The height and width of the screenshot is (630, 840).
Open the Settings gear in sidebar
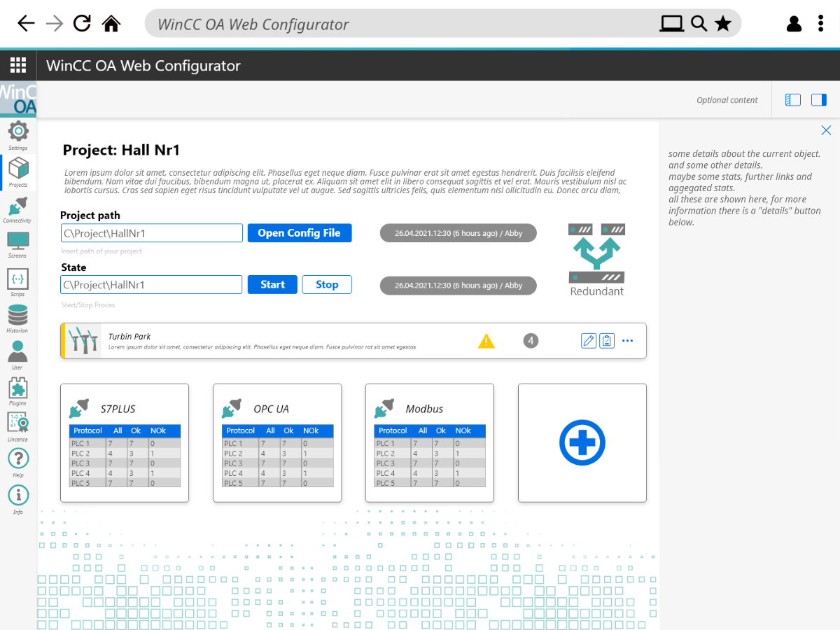[18, 132]
